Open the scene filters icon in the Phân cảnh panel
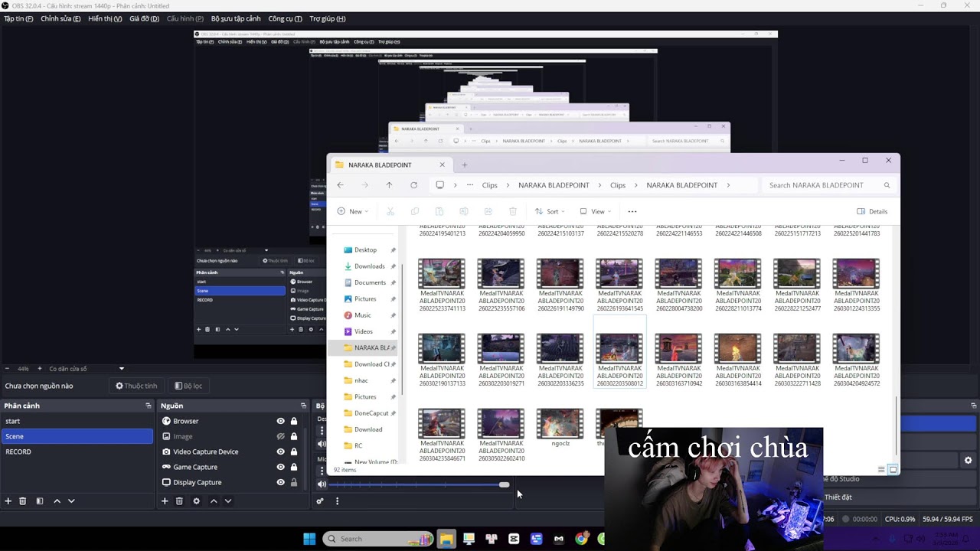 (40, 501)
